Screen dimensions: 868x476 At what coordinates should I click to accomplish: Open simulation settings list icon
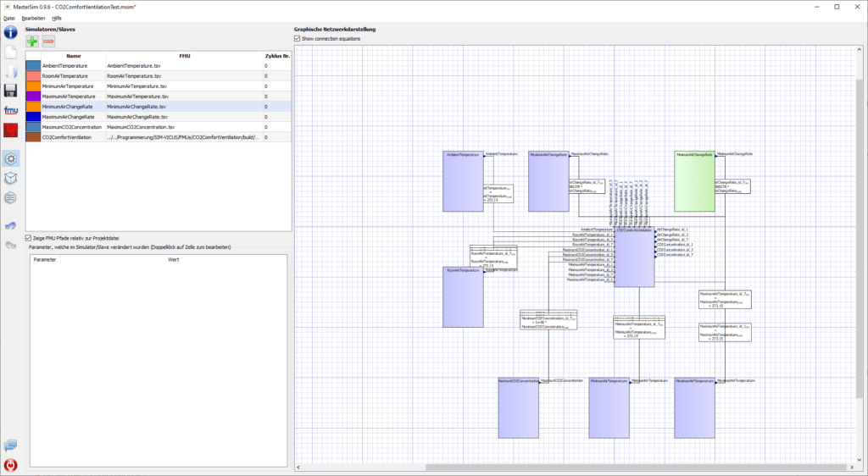pyautogui.click(x=10, y=197)
